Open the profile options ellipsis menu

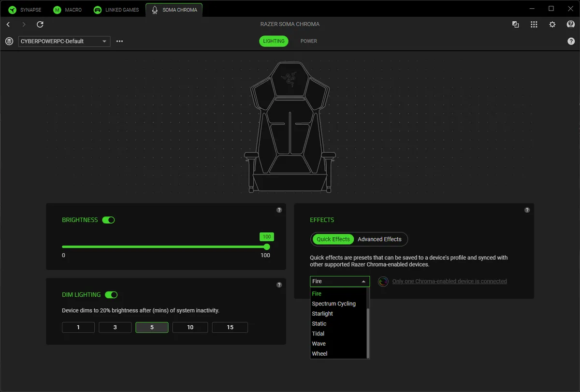119,41
